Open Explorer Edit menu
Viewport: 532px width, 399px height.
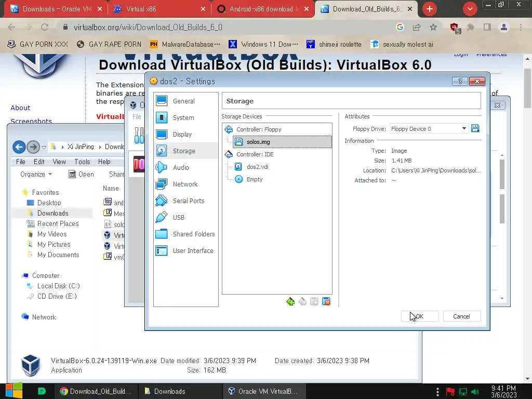tap(39, 162)
